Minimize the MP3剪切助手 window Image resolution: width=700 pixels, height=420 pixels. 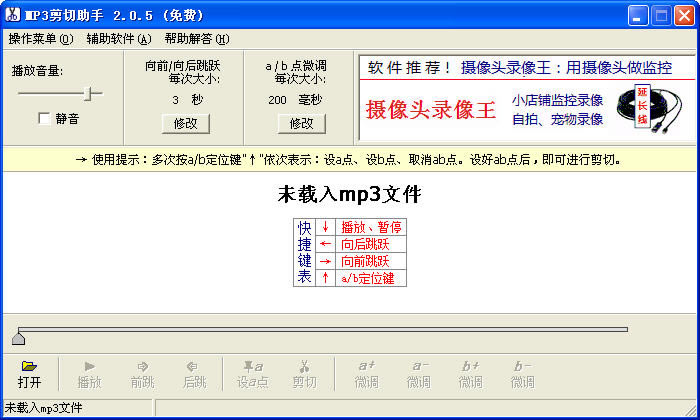click(638, 16)
